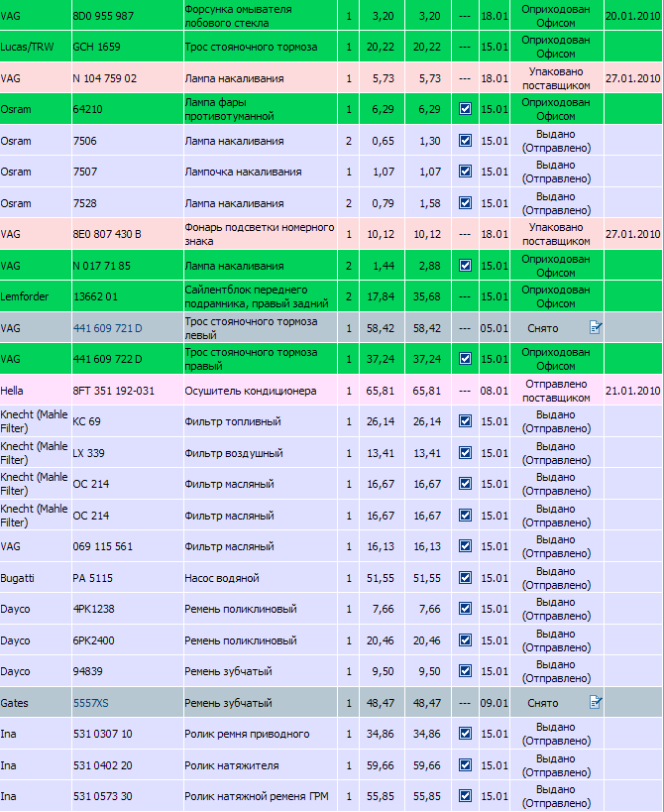Viewport: 664px width, 812px height.
Task: Click description 'Фильтр топливный'
Action: (x=232, y=421)
